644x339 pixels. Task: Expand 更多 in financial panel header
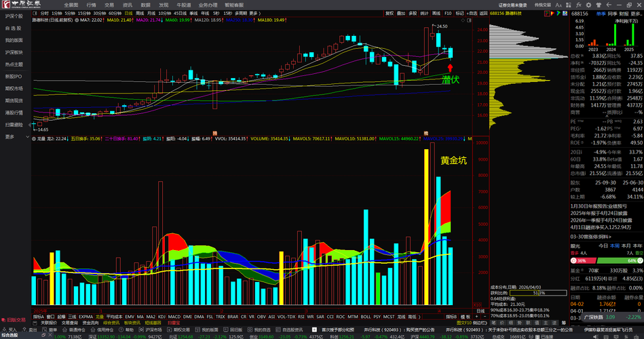point(636,14)
